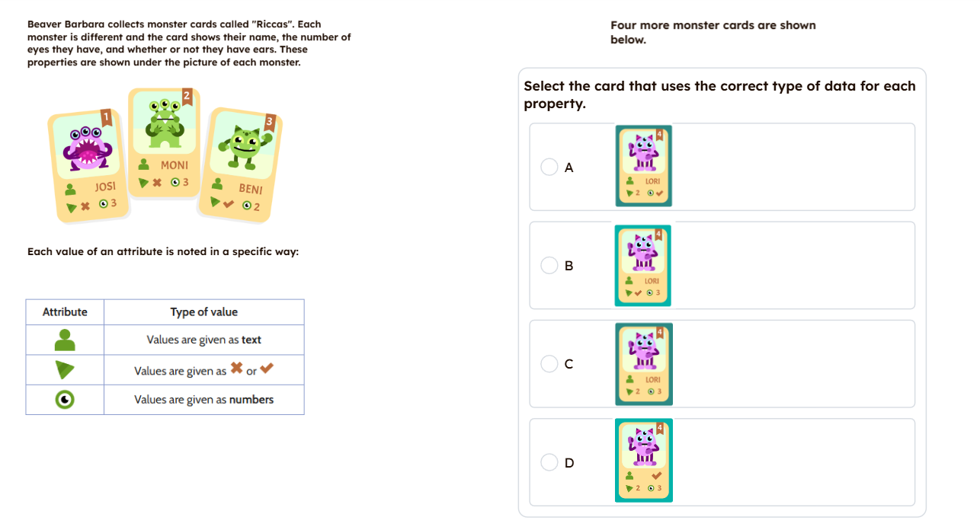Click the LORI card image in option A
Screen dimensions: 980x530
point(644,166)
